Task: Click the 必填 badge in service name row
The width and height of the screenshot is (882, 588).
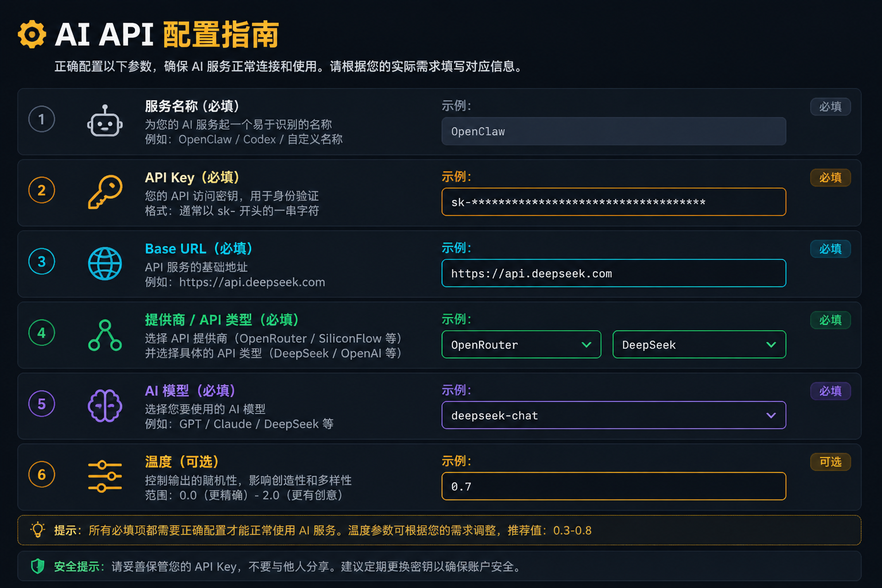Action: (830, 107)
